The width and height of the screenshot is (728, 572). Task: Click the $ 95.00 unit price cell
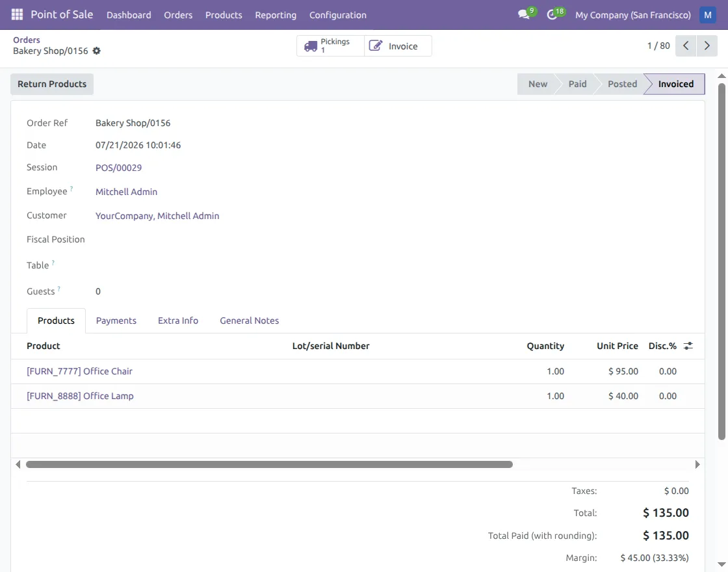click(x=623, y=371)
